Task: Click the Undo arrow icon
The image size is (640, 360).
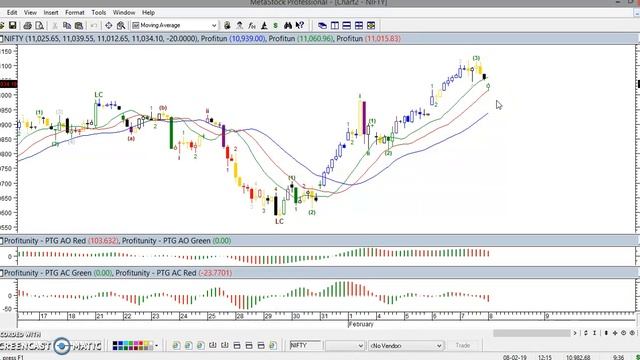Action: (x=94, y=25)
